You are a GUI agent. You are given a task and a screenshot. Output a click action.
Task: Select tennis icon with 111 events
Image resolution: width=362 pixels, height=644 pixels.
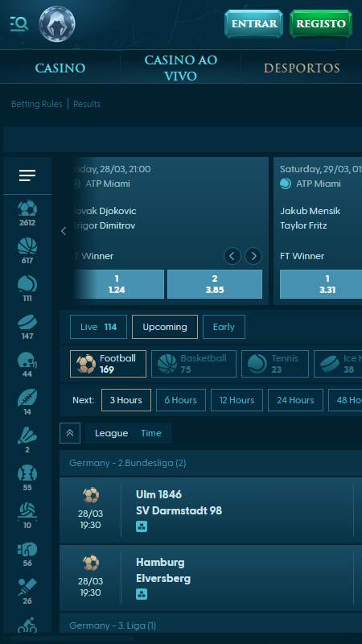pos(27,290)
